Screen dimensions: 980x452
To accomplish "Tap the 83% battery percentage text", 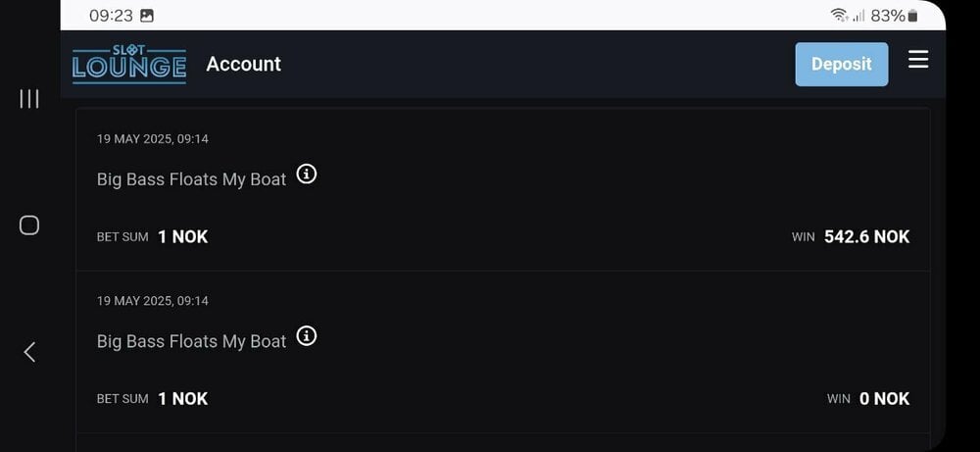I will tap(887, 16).
